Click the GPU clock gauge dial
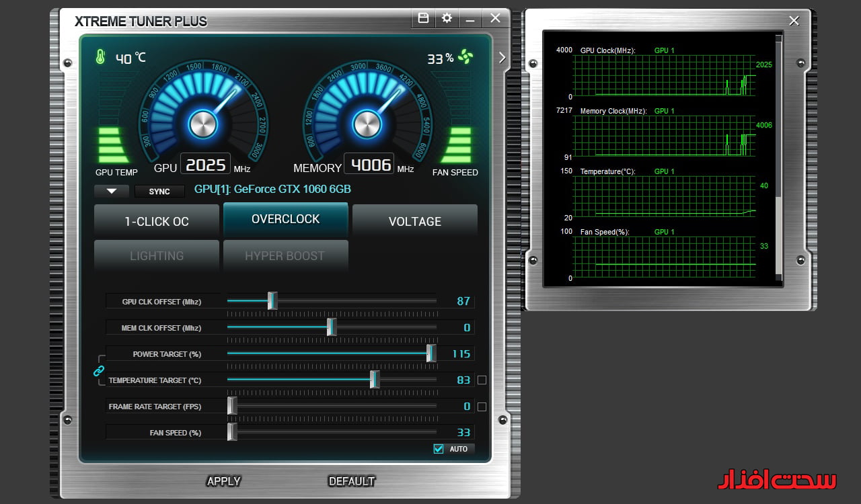Screen dimensions: 861x504 [x=202, y=124]
